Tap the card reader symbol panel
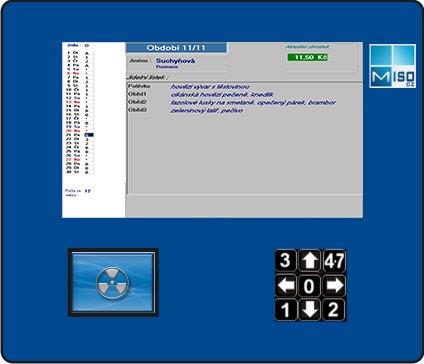Screen dimensions: 424x364 pos(113,282)
